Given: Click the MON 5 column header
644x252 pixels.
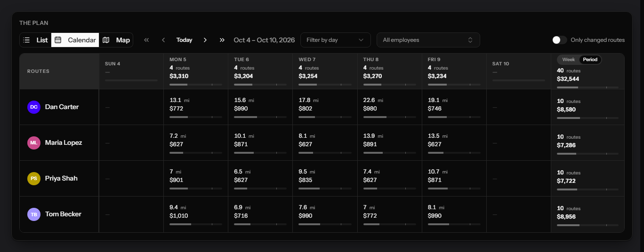Looking at the screenshot, I should (196, 71).
